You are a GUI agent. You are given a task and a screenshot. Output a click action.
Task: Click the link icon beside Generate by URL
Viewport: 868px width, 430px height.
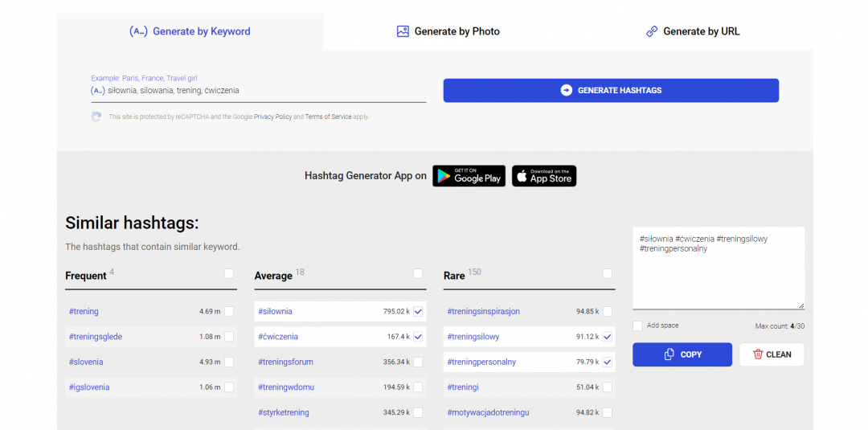pos(652,31)
